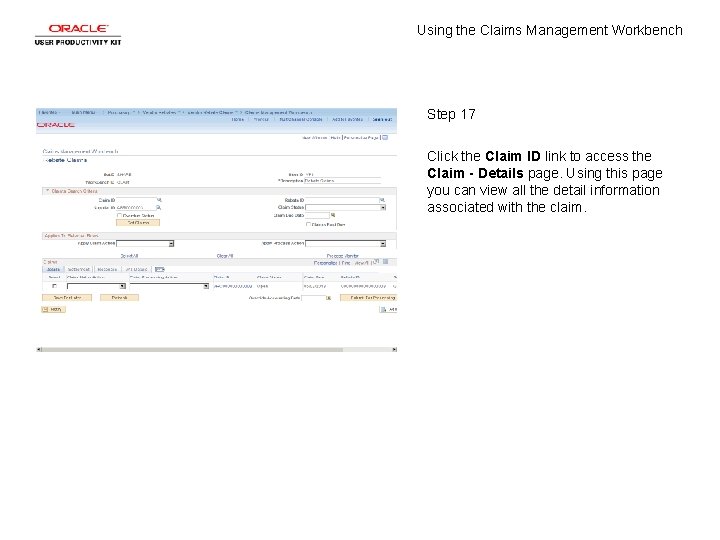Click into the Claim Due Date field
720x540 pixels.
(317, 215)
